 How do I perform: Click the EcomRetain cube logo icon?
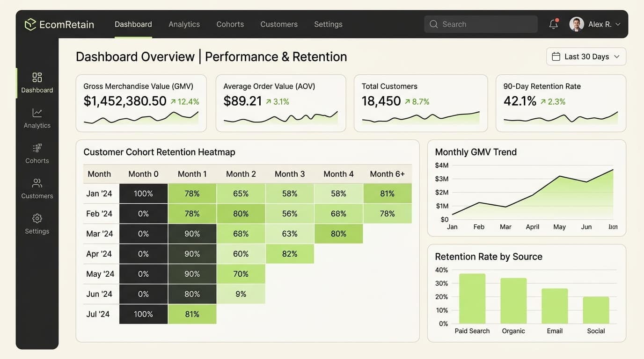pyautogui.click(x=30, y=24)
